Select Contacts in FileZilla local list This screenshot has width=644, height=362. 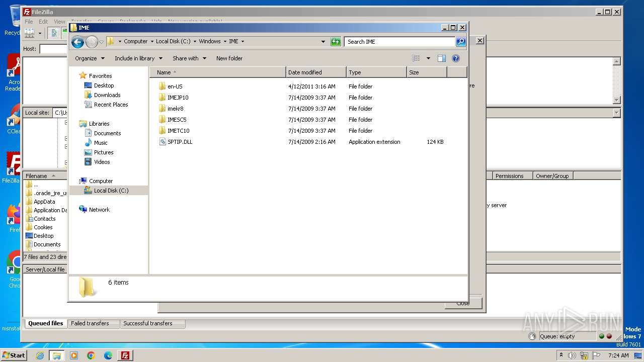[44, 219]
